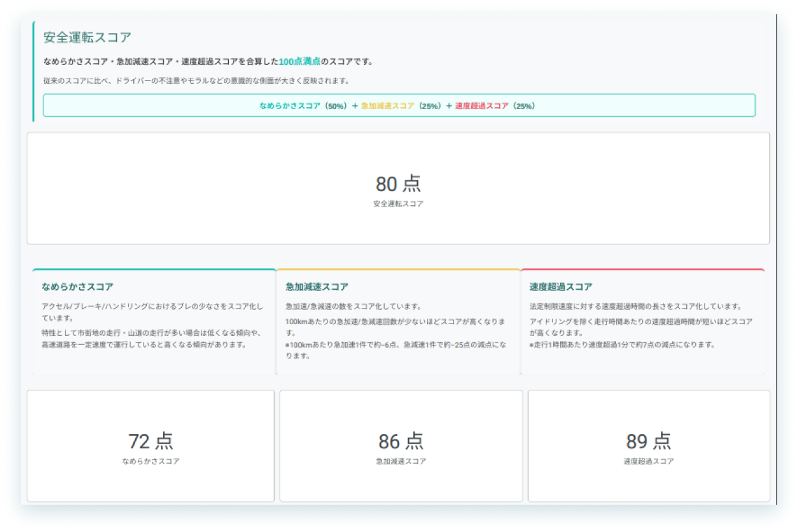Image resolution: width=798 pixels, height=532 pixels.
Task: Click the note about 約-6点 and 約-25点 deductions
Action: (396, 350)
